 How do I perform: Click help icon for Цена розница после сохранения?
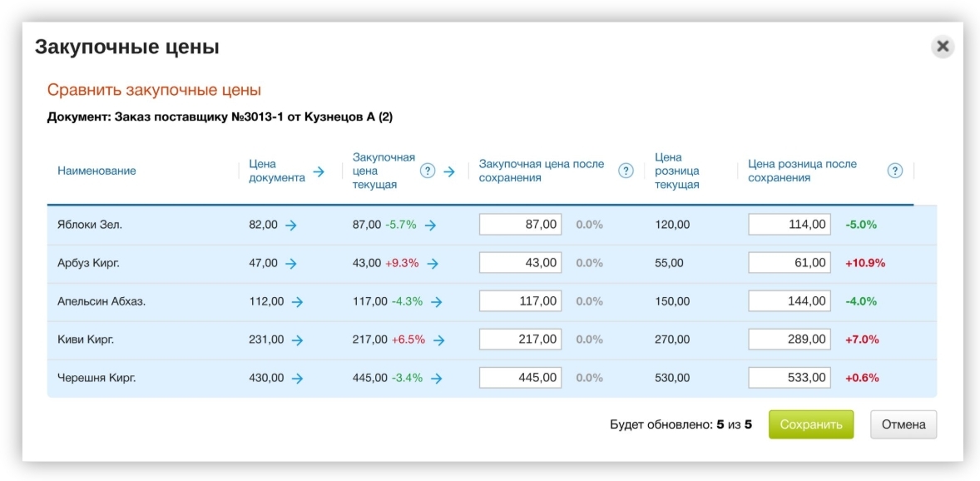pos(895,171)
